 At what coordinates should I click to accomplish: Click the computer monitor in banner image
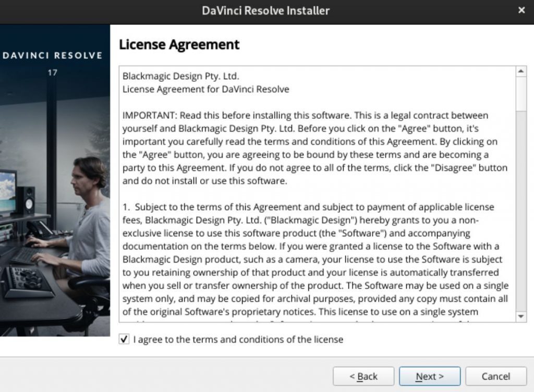8,192
